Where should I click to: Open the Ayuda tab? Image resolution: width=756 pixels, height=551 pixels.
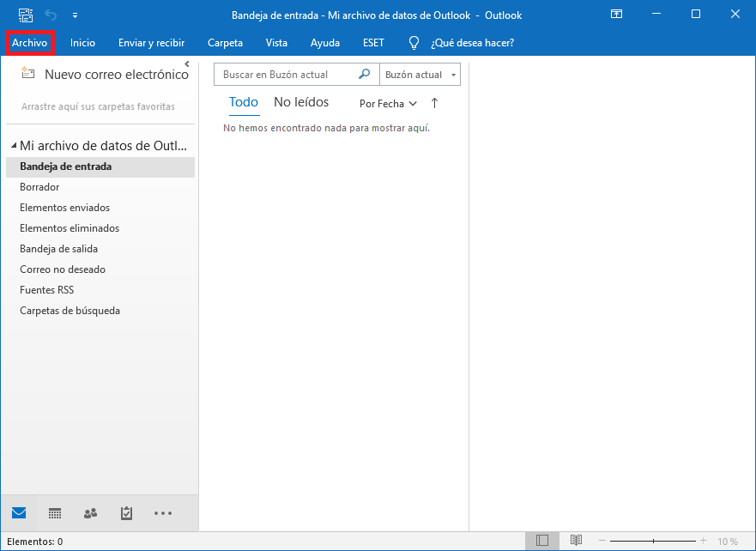pos(325,43)
